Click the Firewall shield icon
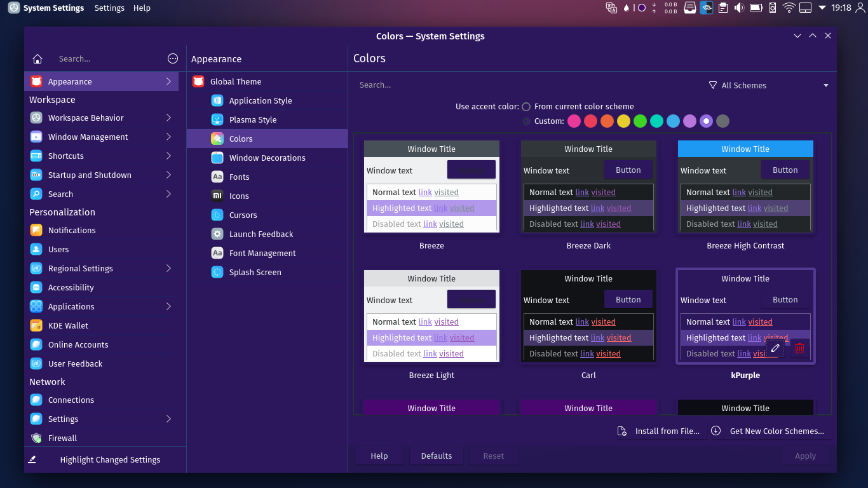 pyautogui.click(x=36, y=438)
